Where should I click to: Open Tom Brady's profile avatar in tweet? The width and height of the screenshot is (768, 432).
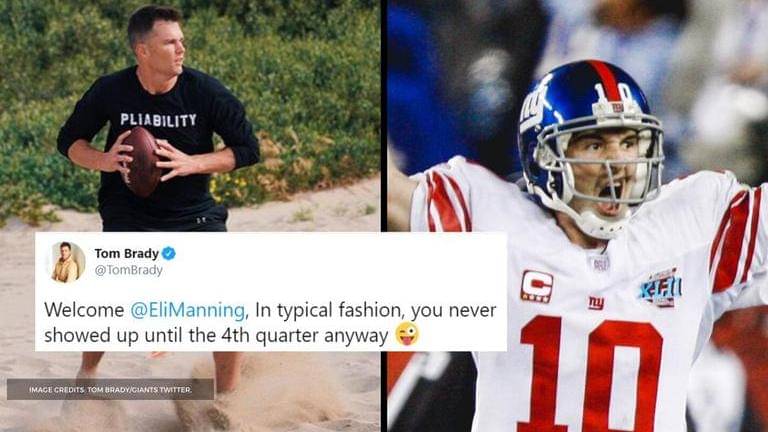point(66,262)
